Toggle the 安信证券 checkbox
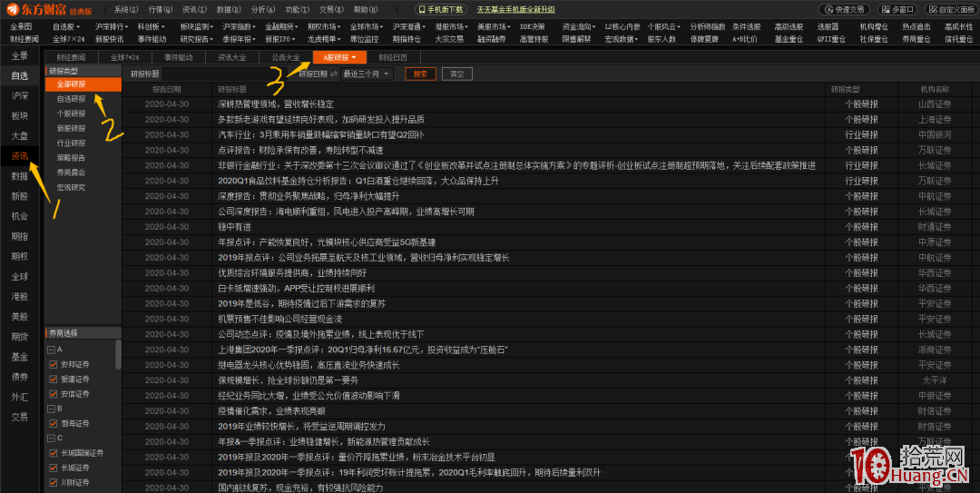Viewport: 980px width, 493px height. 54,394
